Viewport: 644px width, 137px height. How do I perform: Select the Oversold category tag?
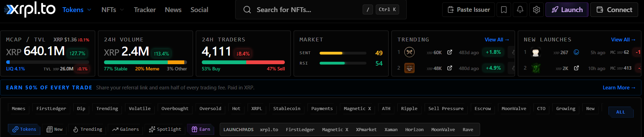(x=210, y=108)
